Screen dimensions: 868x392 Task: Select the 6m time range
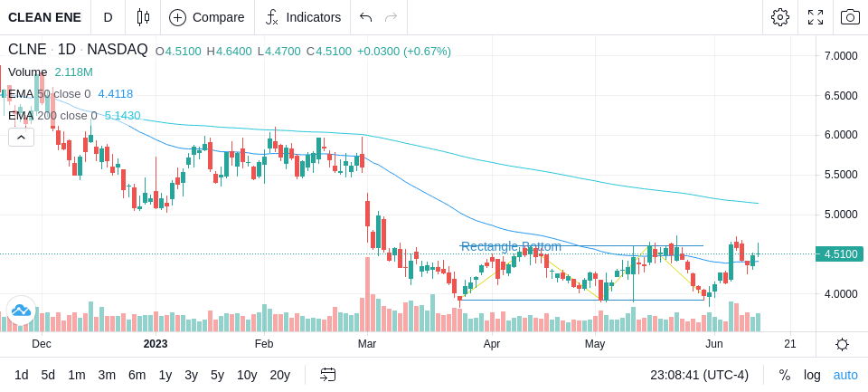[137, 376]
